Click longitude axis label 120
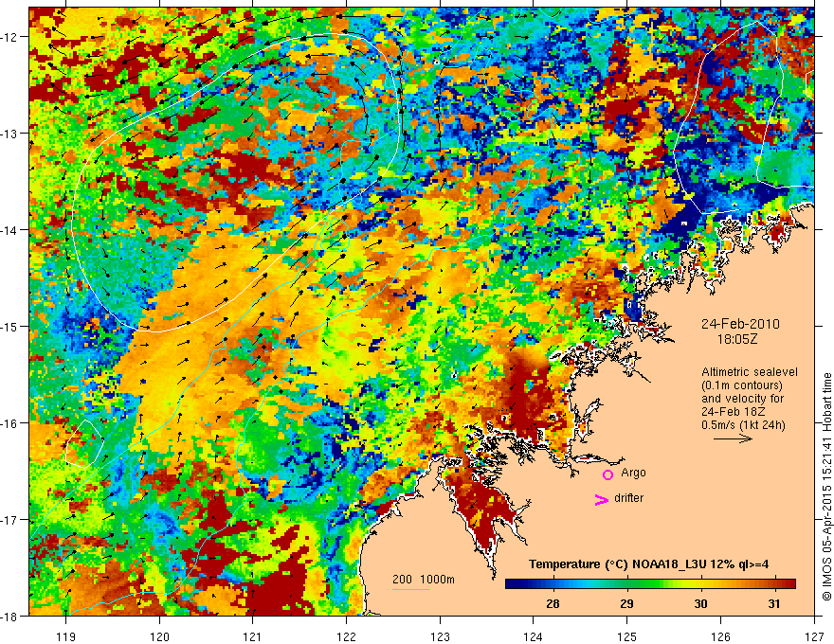Image resolution: width=834 pixels, height=644 pixels. tap(159, 636)
